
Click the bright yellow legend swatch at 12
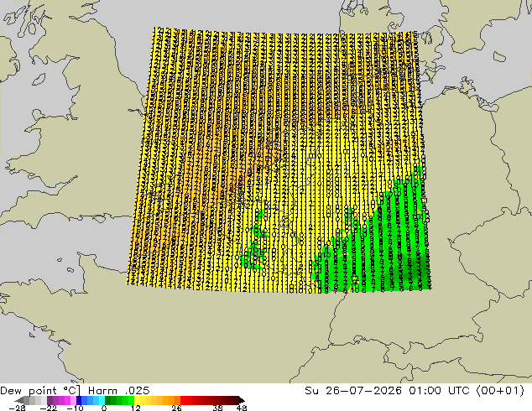[x=137, y=400]
